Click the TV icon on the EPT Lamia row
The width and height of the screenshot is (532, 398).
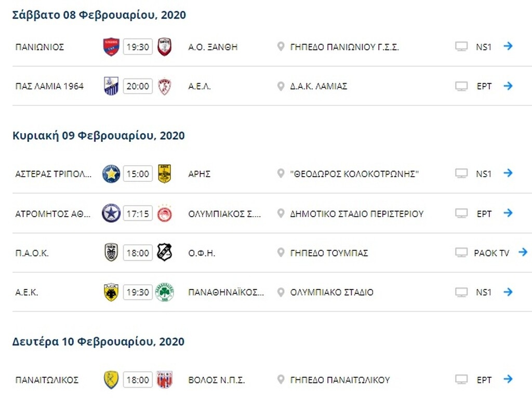click(460, 86)
